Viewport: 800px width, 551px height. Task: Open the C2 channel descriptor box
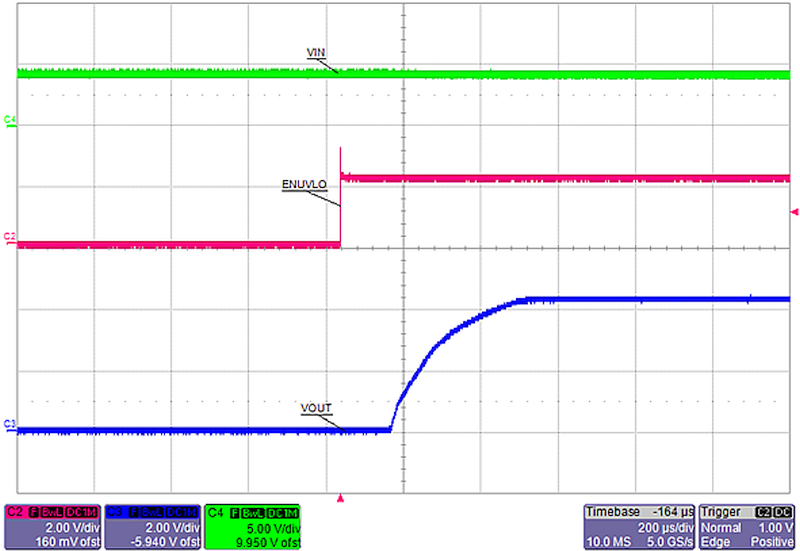click(x=52, y=527)
